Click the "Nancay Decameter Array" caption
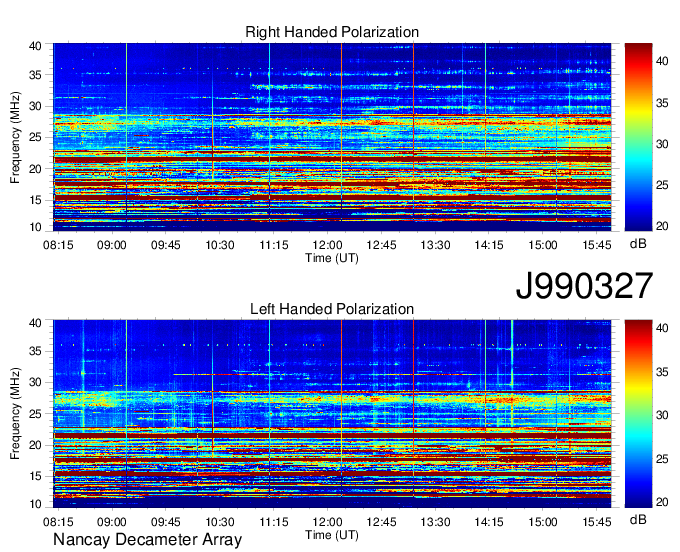 (x=147, y=540)
